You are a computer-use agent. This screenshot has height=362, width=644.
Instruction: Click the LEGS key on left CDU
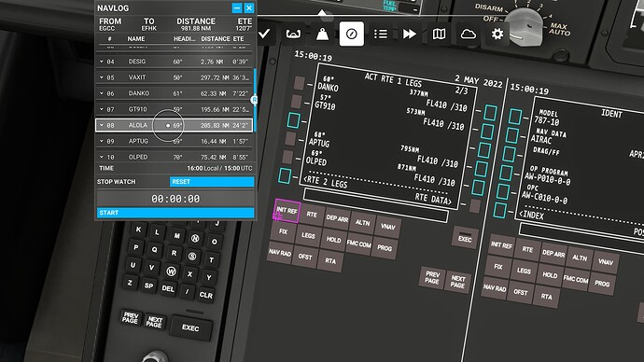point(308,236)
